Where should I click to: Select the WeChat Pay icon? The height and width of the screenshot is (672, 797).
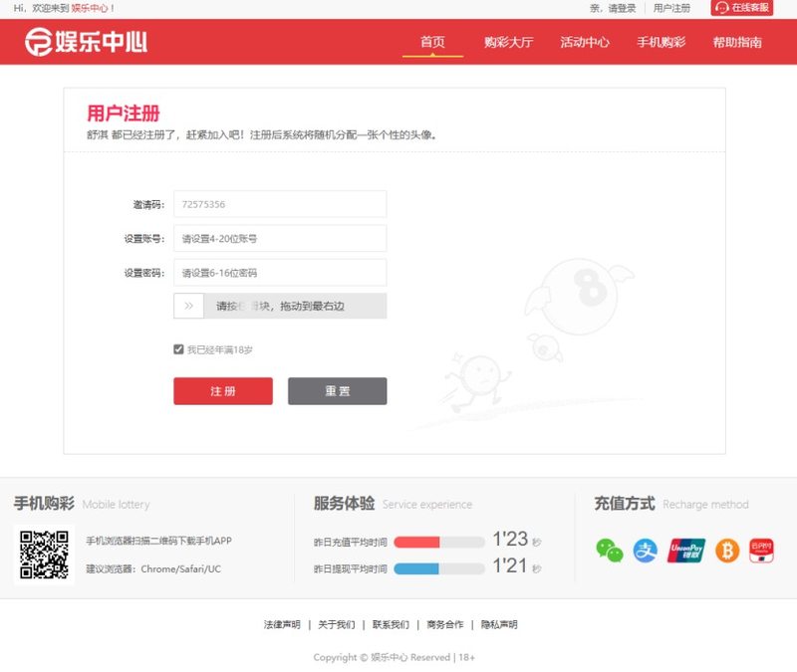tap(610, 551)
